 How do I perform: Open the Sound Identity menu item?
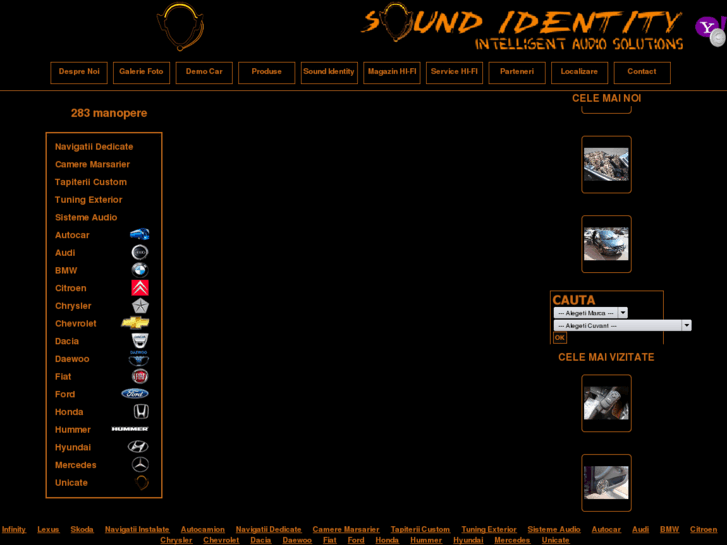(329, 72)
